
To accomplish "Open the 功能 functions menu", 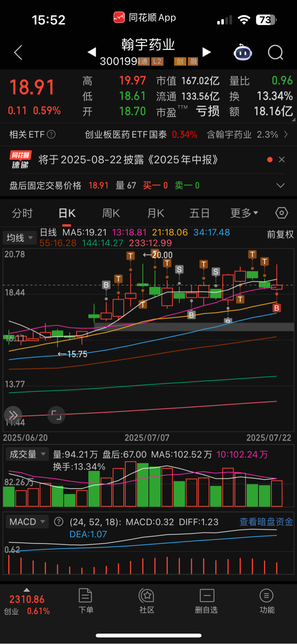I will coord(267,601).
